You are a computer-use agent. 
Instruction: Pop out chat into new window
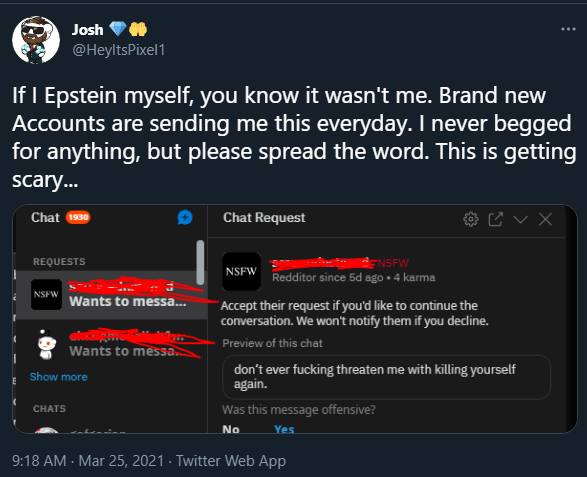[x=495, y=219]
